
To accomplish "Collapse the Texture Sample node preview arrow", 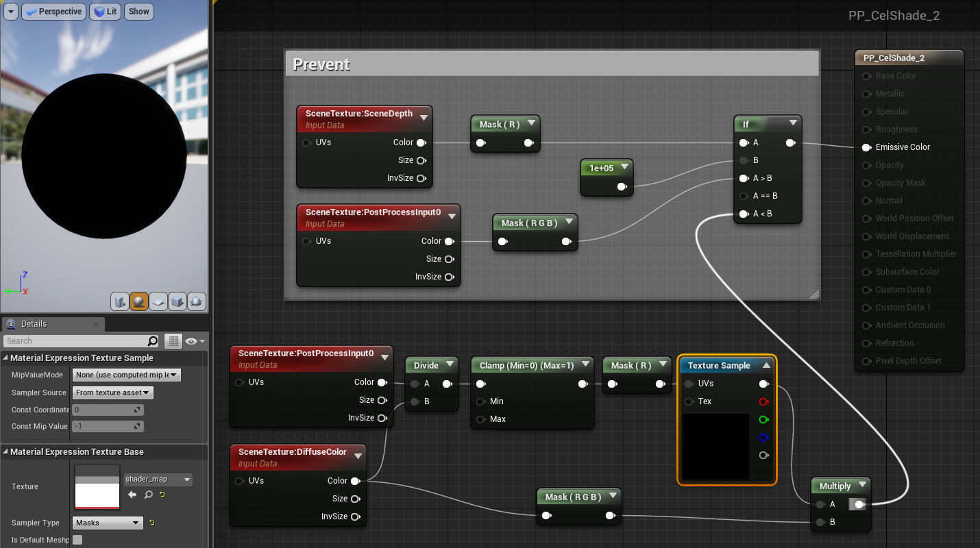I will coord(765,366).
